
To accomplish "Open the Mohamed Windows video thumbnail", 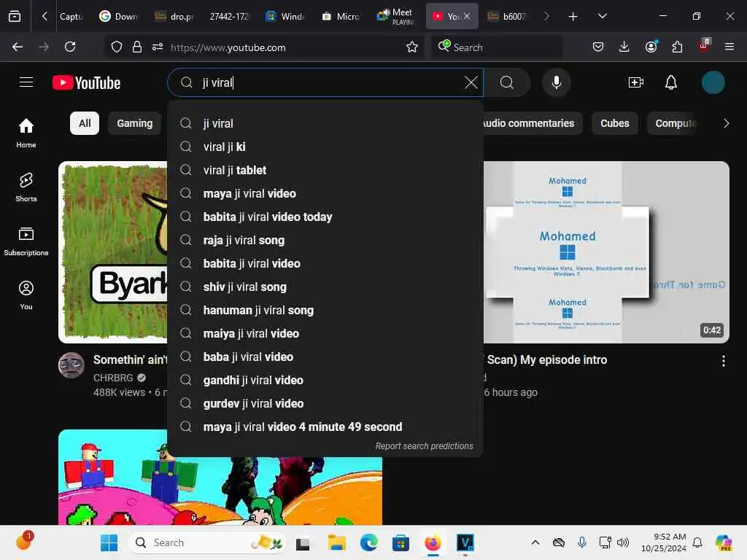I will [606, 252].
